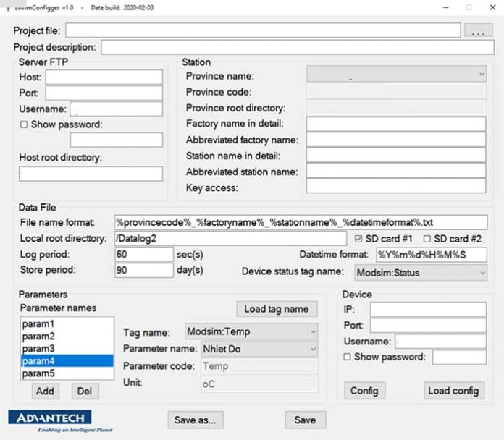
Task: Focus the Abbreviated factory name field
Action: pos(396,140)
